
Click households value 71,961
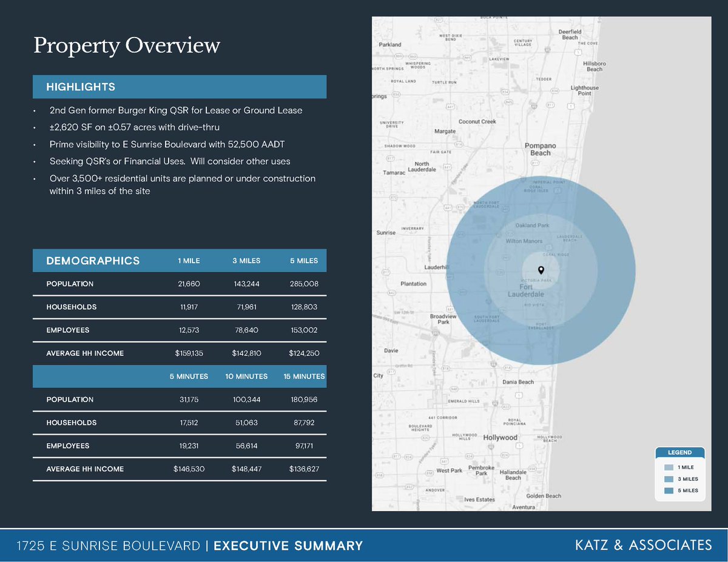[246, 307]
